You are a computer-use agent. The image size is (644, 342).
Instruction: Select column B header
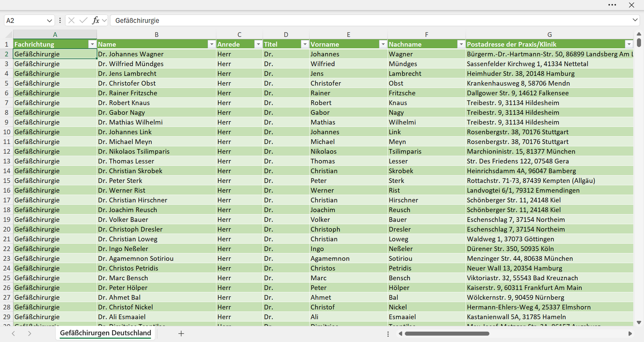tap(156, 35)
